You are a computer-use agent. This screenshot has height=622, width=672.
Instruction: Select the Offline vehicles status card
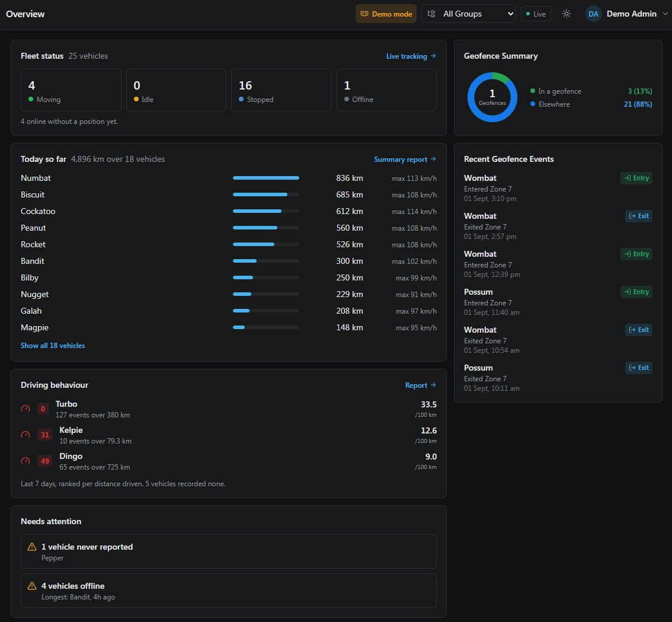pyautogui.click(x=386, y=90)
